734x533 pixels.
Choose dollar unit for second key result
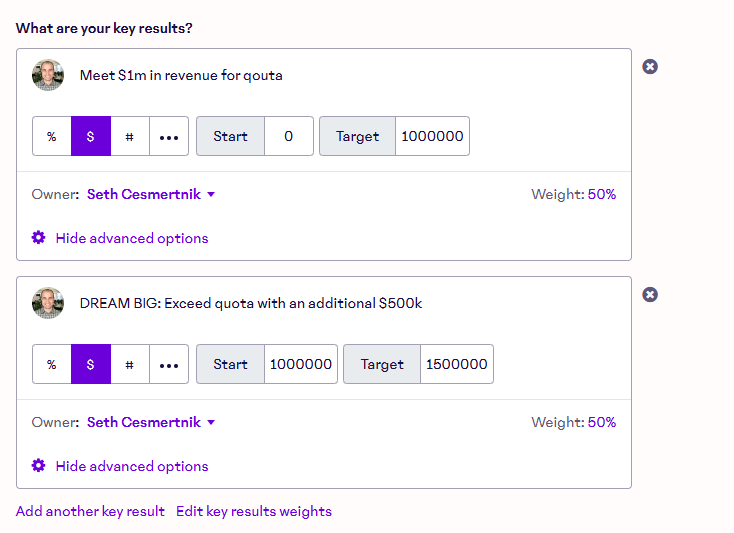(91, 365)
